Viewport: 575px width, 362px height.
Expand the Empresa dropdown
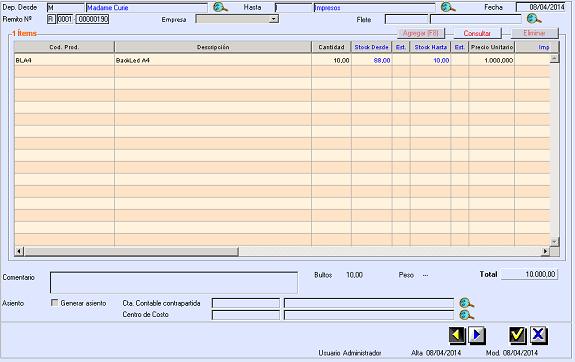pyautogui.click(x=274, y=19)
